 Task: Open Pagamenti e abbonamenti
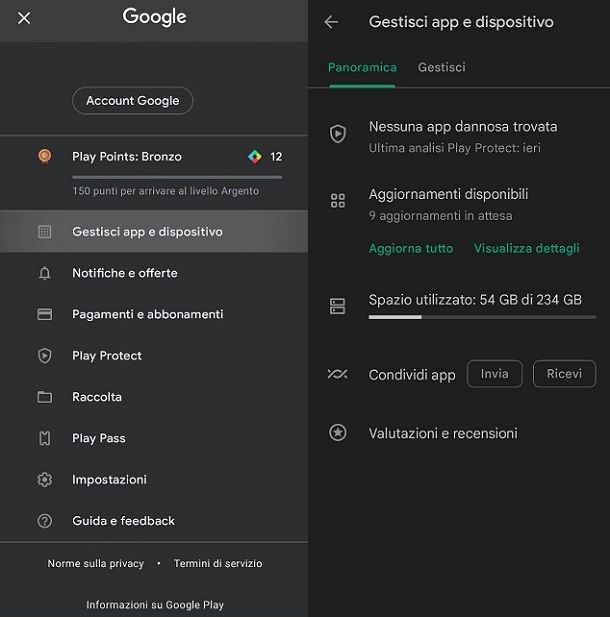click(154, 314)
